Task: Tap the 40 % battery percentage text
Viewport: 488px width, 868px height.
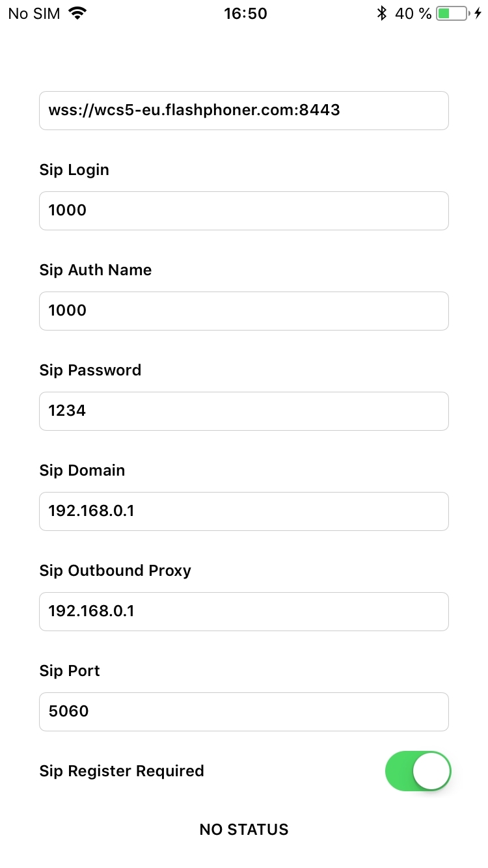Action: click(x=413, y=14)
